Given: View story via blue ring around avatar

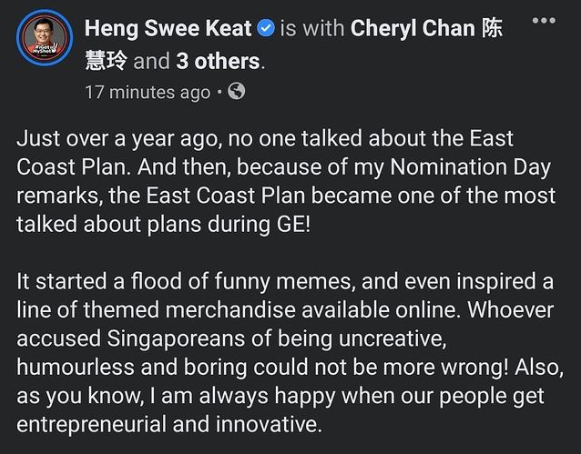Looking at the screenshot, I should [44, 38].
